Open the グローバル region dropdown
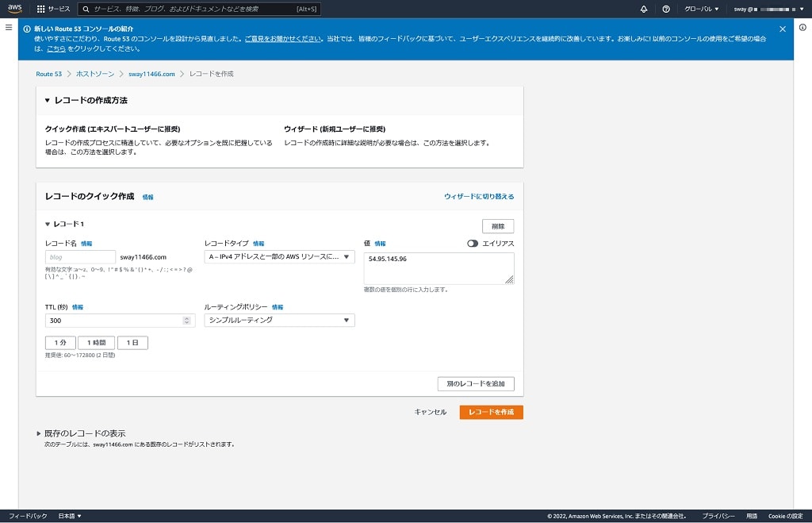 click(x=702, y=9)
